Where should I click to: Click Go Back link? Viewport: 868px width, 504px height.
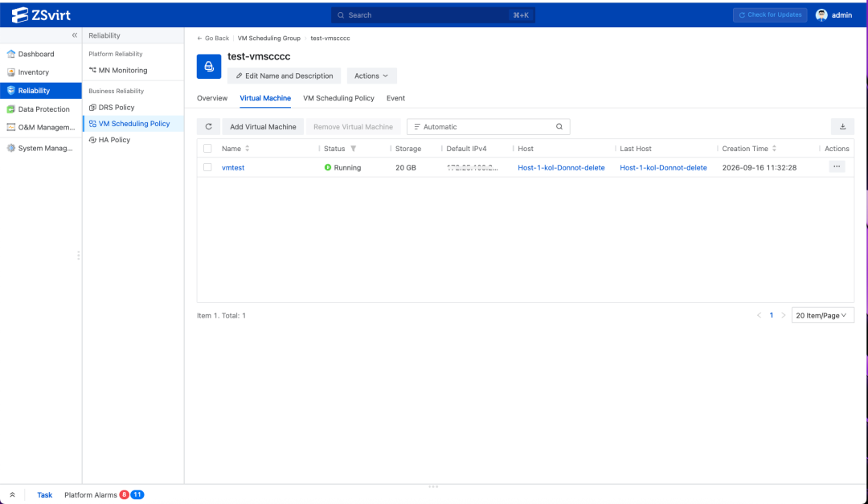[x=213, y=39]
